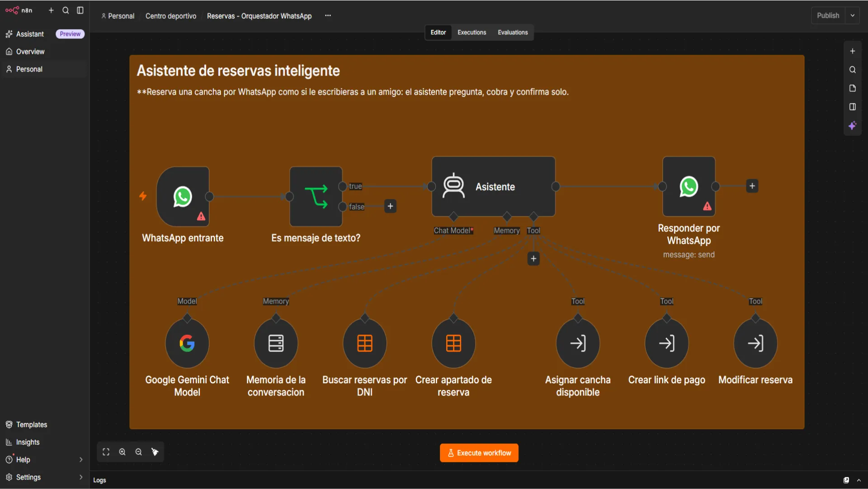Expand the Publish dropdown arrow
Viewport: 868px width, 489px height.
click(x=853, y=15)
